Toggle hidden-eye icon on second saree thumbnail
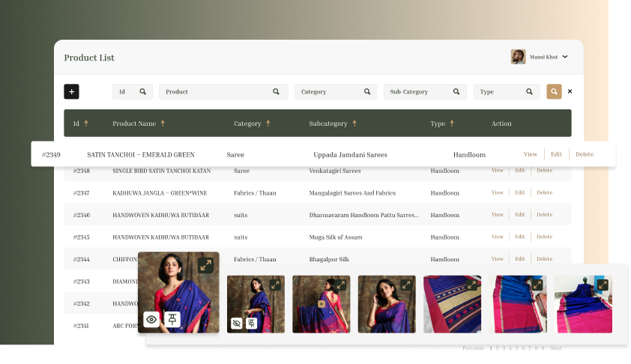 [x=237, y=324]
